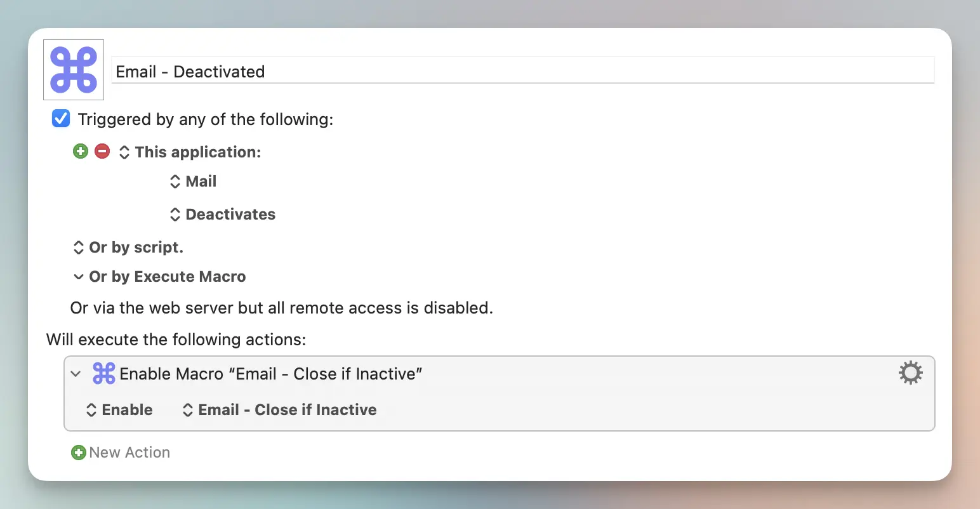
Task: Open the action gear settings menu
Action: click(x=911, y=373)
